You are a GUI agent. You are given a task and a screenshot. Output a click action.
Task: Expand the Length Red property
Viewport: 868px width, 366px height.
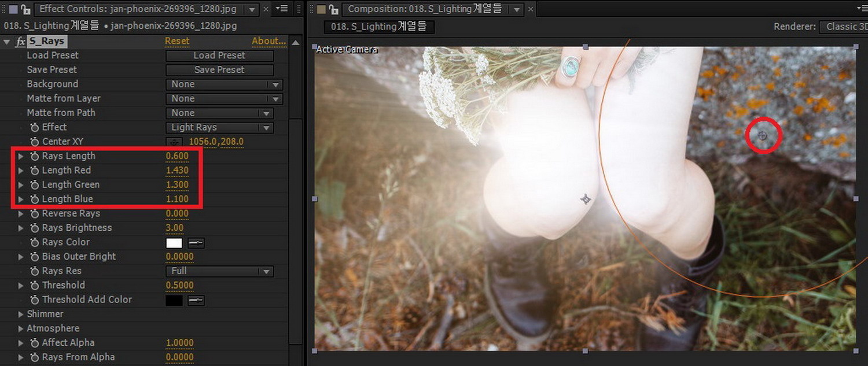pyautogui.click(x=21, y=171)
